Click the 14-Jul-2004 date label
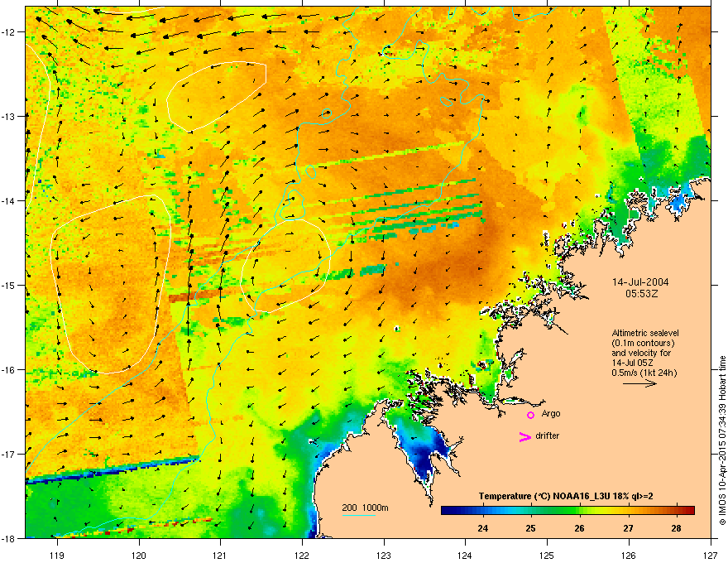The image size is (728, 563). [640, 282]
